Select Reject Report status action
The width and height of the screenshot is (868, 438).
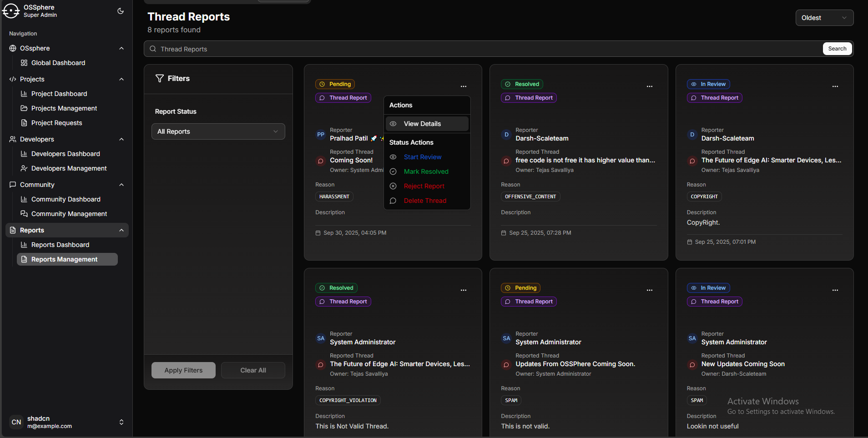point(427,186)
